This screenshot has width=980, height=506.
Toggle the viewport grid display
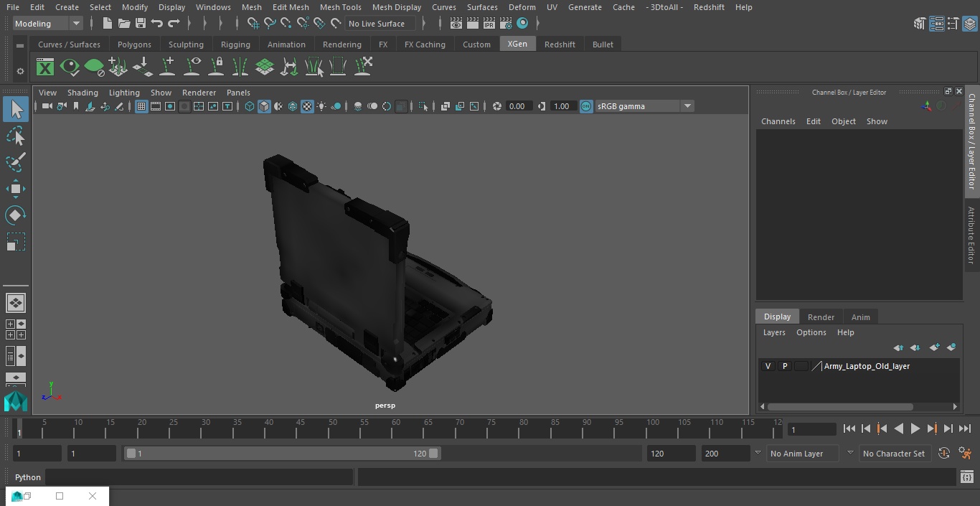(141, 106)
